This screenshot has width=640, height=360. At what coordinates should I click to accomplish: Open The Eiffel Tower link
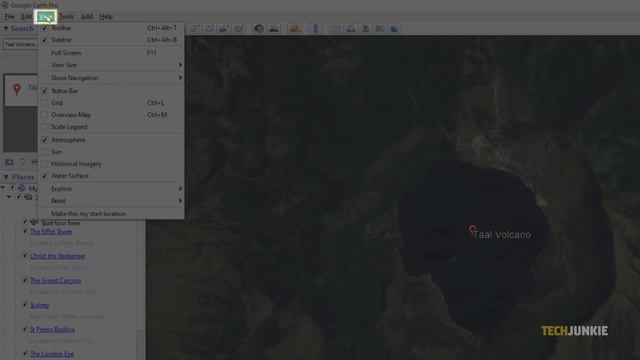point(51,231)
